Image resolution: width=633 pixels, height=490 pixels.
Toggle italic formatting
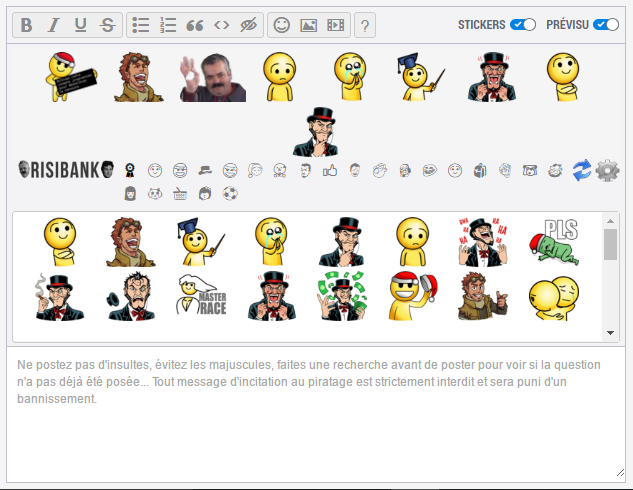tap(53, 25)
